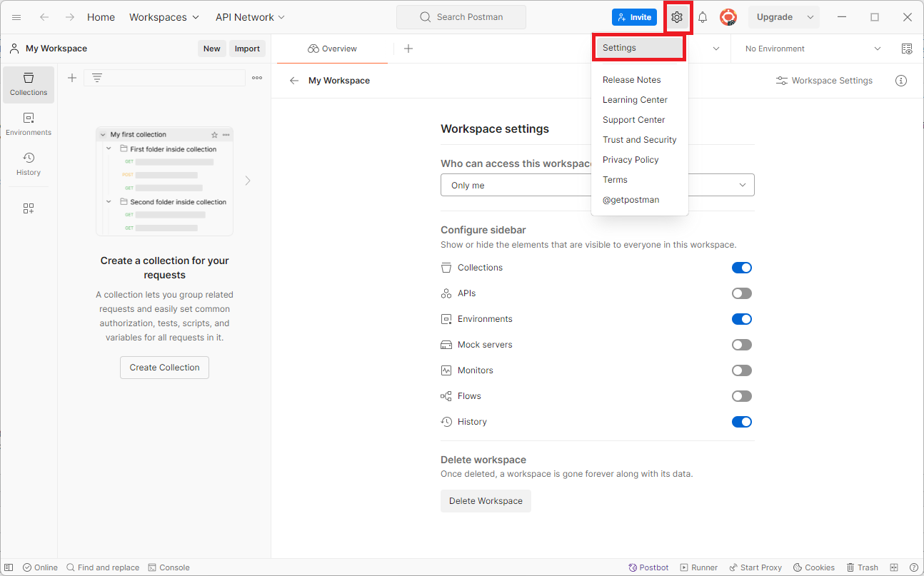Choose Release Notes from the menu
This screenshot has width=924, height=576.
click(x=631, y=80)
